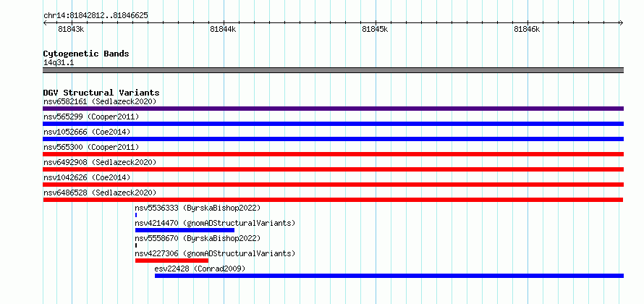Click the nsv5558670 (ByrskaBishop2022) label
Image resolution: width=644 pixels, height=304 pixels.
pos(198,238)
